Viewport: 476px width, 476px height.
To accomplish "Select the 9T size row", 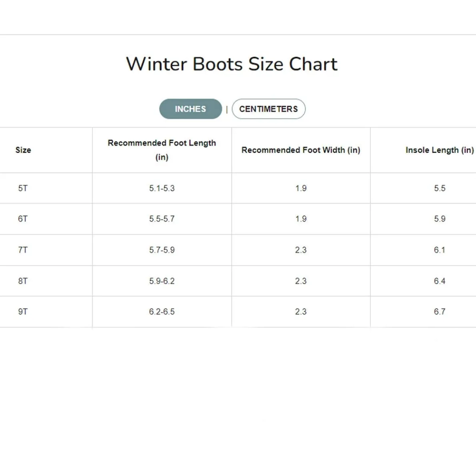I will pos(23,312).
